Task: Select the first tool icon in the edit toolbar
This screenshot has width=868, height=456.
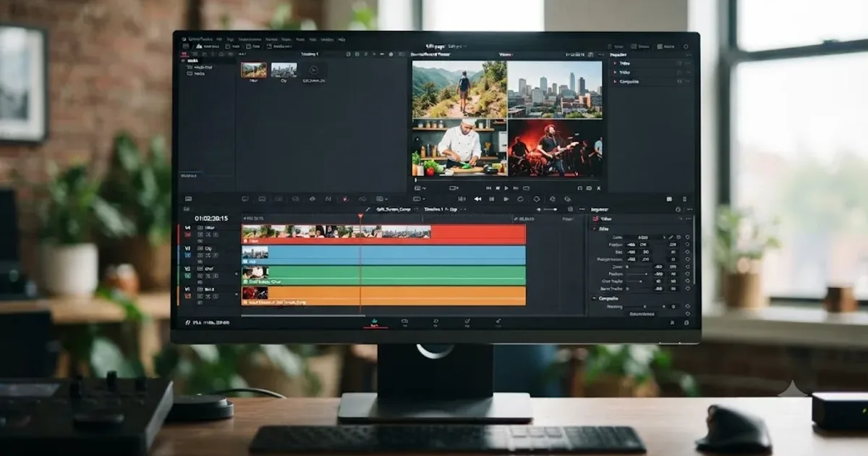Action: [245, 198]
